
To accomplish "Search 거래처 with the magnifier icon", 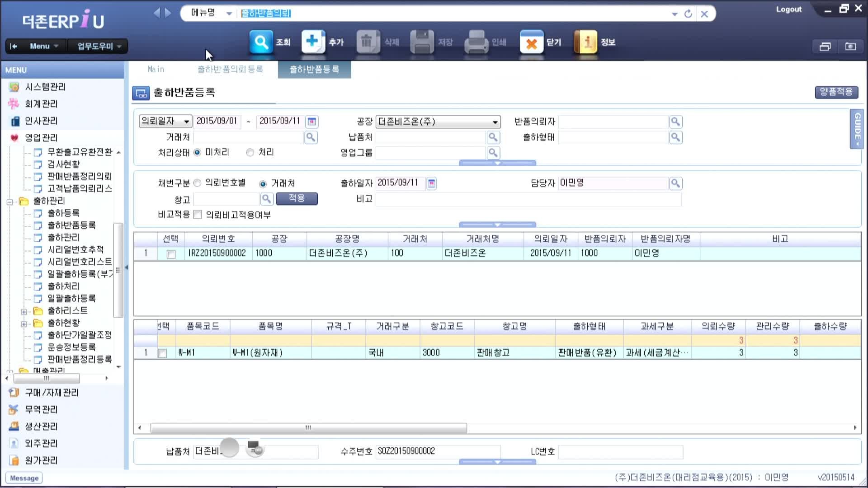I will [x=311, y=137].
